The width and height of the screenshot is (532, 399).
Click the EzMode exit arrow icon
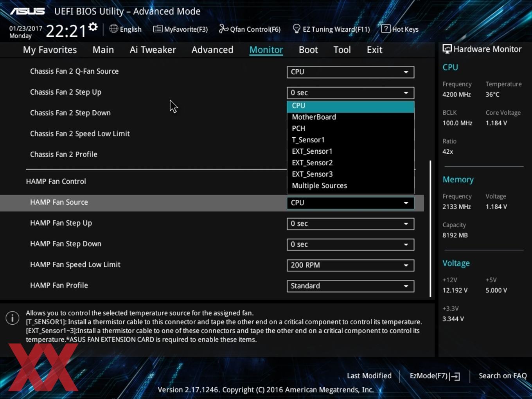coord(455,376)
